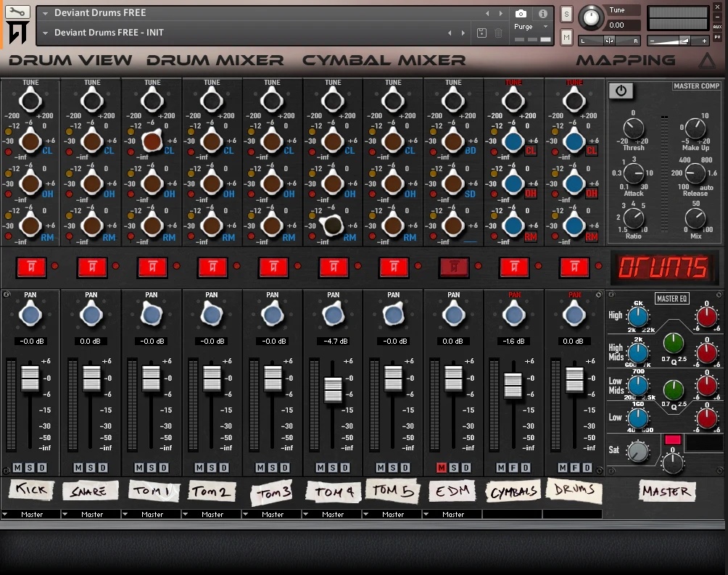Go to previous preset arrow
The width and height of the screenshot is (728, 575).
pos(450,33)
